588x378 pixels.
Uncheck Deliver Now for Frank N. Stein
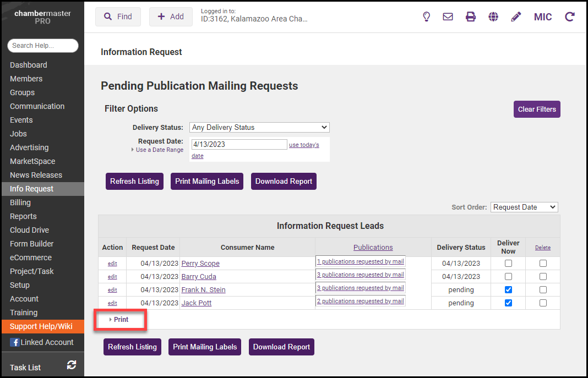pyautogui.click(x=508, y=289)
